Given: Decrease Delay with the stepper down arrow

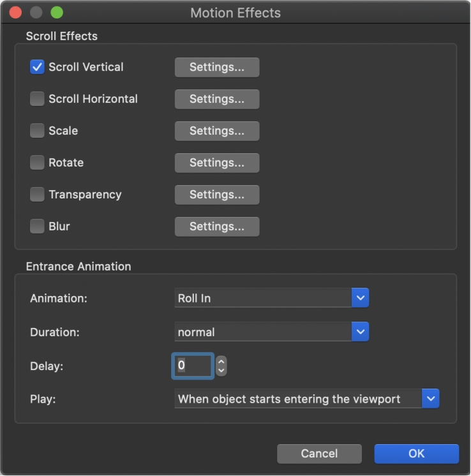Looking at the screenshot, I should coord(221,371).
